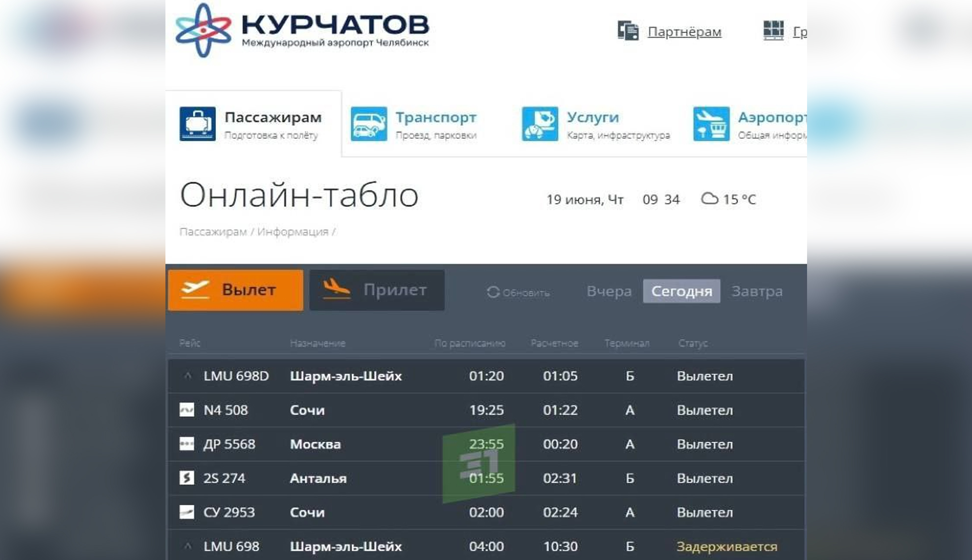Click the refresh Обновить icon
Viewport: 972px width, 560px height.
coord(493,292)
